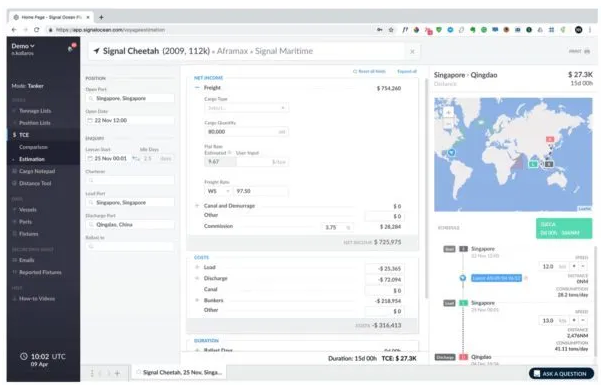The height and width of the screenshot is (385, 601).
Task: Open Vessels in sidebar
Action: (x=28, y=210)
